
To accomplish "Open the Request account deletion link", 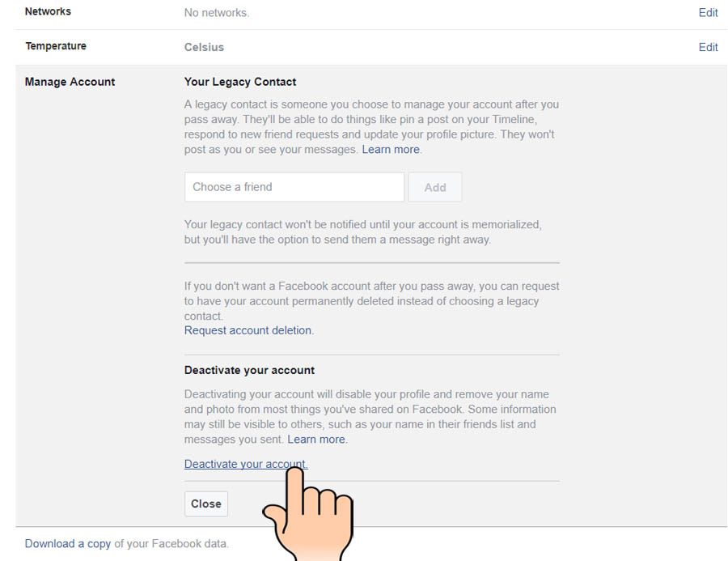I will (248, 330).
